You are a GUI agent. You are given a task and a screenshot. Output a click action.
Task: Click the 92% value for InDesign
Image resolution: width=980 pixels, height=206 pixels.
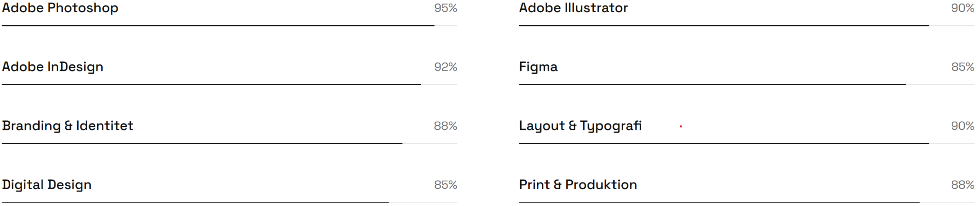click(x=446, y=67)
